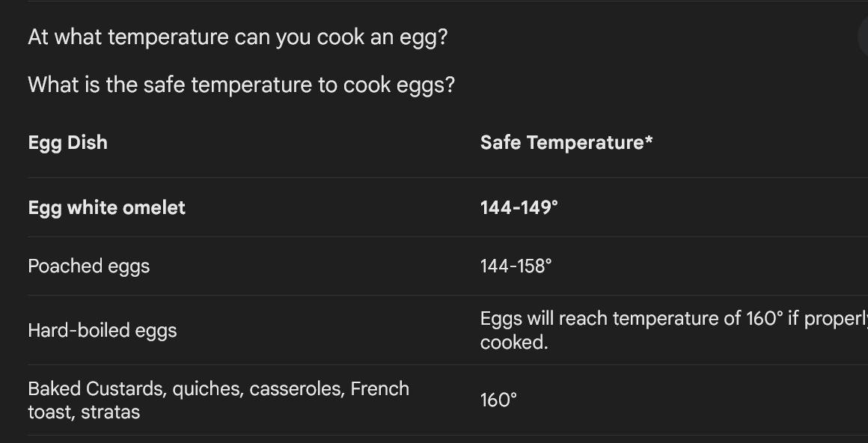The image size is (868, 443).
Task: Click the 144-158° temperature value
Action: point(516,266)
